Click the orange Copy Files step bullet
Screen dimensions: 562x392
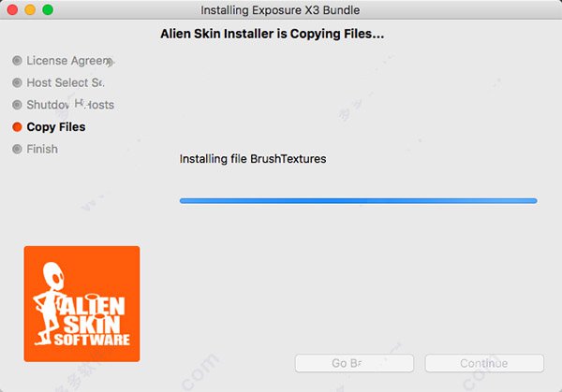pyautogui.click(x=17, y=126)
